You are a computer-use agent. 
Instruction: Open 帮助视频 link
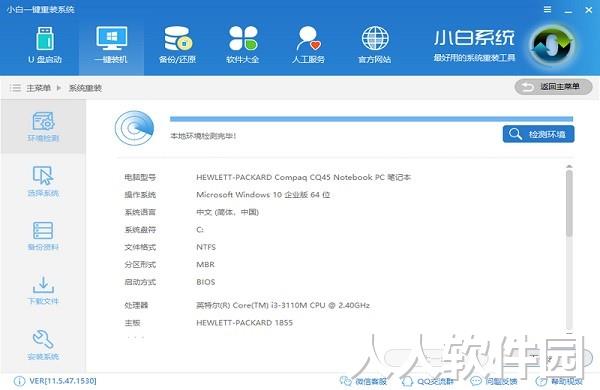point(559,381)
